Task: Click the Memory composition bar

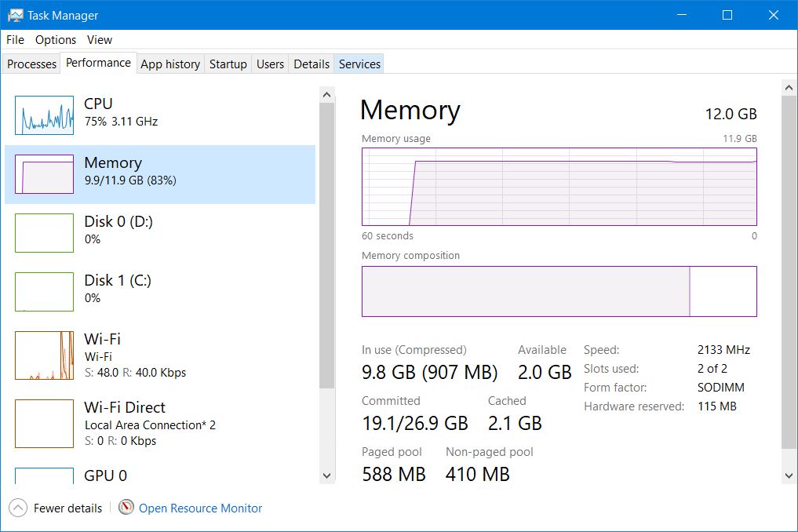Action: pyautogui.click(x=559, y=291)
